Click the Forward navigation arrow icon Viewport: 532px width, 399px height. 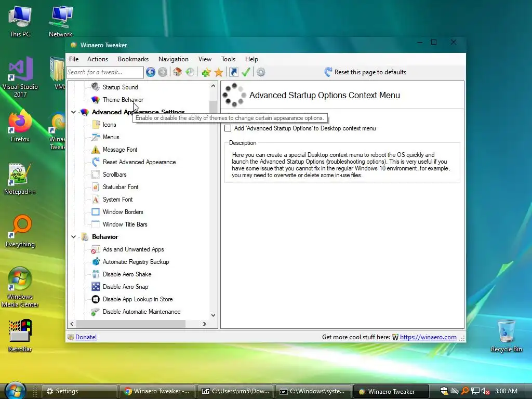163,72
